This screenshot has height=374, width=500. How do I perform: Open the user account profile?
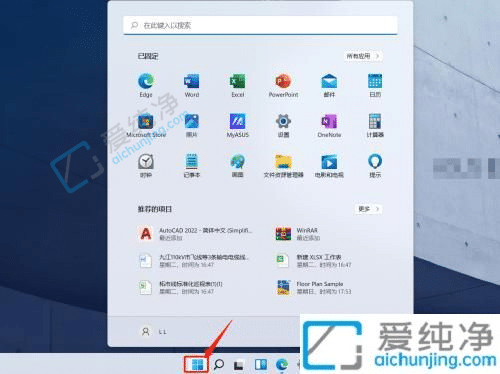point(153,331)
